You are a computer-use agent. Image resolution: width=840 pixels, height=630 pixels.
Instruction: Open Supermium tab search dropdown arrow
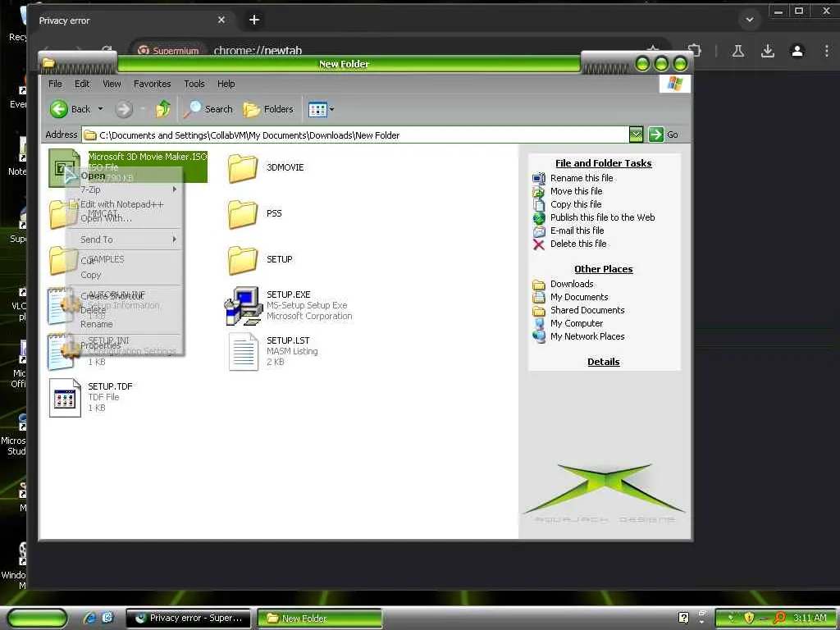750,20
